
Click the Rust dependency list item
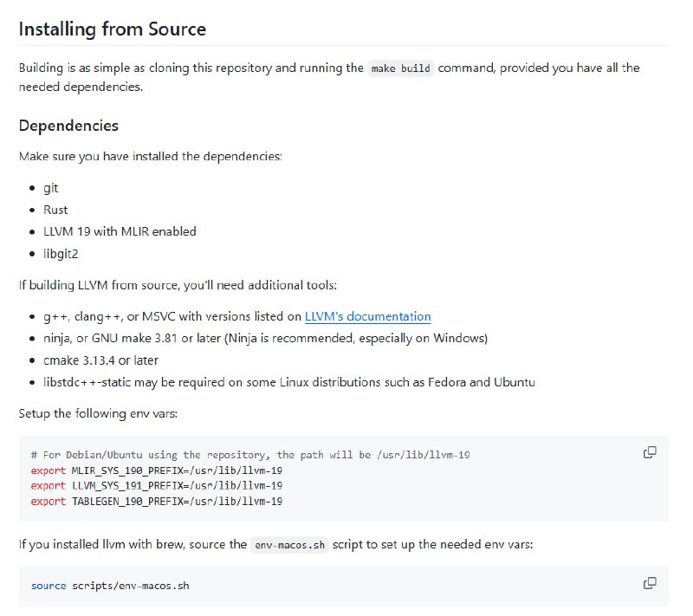pyautogui.click(x=55, y=210)
